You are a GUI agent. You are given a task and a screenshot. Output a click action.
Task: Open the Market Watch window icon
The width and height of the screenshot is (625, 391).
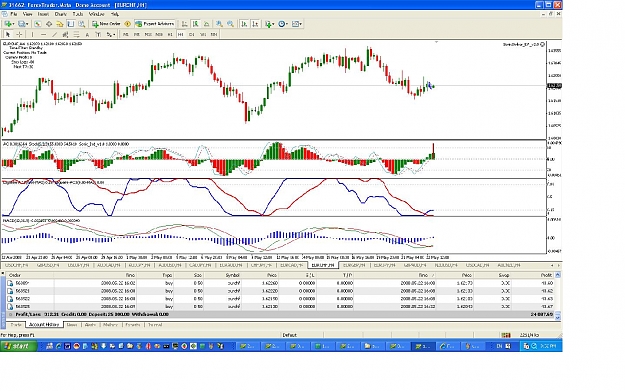(x=37, y=24)
